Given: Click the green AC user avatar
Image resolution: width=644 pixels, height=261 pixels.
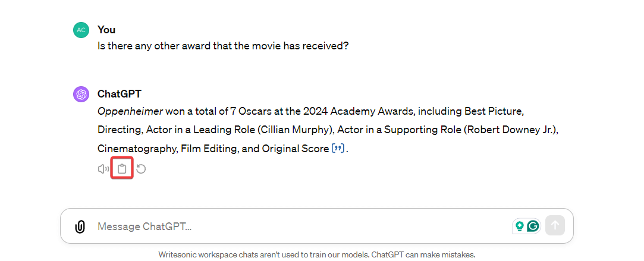Looking at the screenshot, I should pyautogui.click(x=81, y=30).
